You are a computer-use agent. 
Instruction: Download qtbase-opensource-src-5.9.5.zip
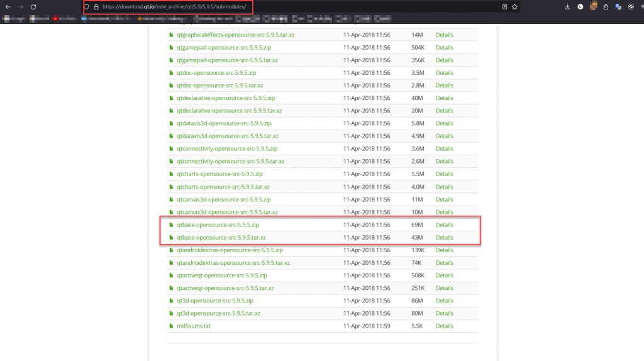point(218,225)
